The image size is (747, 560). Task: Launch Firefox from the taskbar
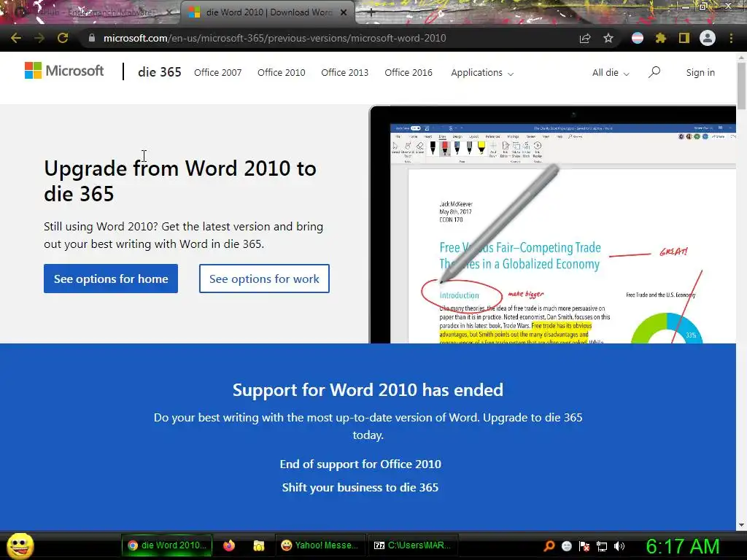point(229,545)
